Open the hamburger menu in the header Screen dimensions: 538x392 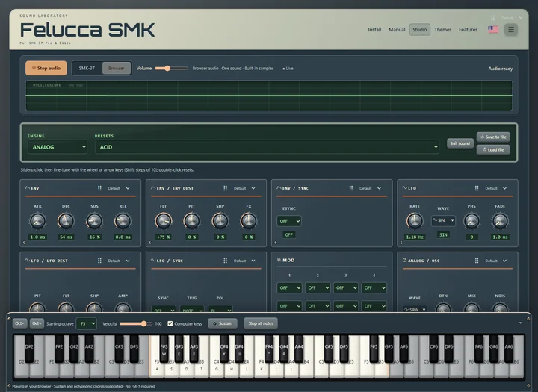tap(510, 30)
